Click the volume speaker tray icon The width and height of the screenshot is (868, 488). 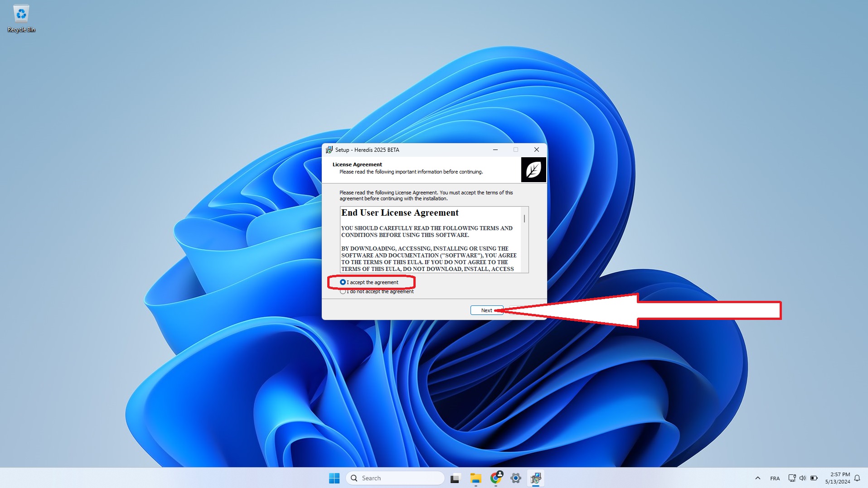tap(803, 478)
